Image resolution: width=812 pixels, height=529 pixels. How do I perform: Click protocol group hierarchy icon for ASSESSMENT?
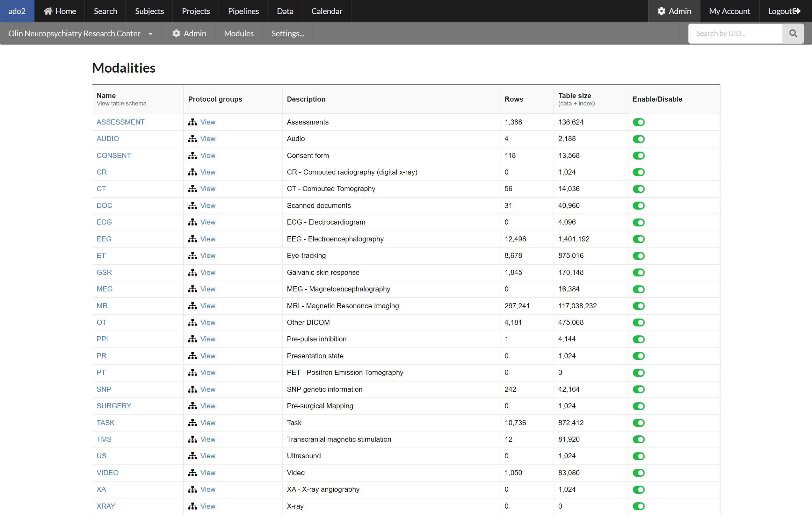[x=192, y=122]
